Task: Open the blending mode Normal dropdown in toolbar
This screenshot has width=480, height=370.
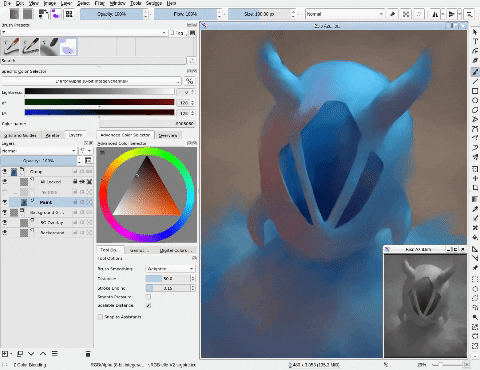Action: (x=345, y=14)
